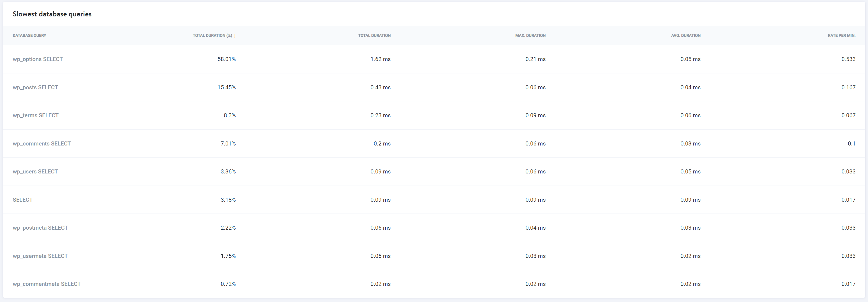Screen dimensions: 868x302
Task: Sort table by Avg. Duration header
Action: tap(686, 35)
